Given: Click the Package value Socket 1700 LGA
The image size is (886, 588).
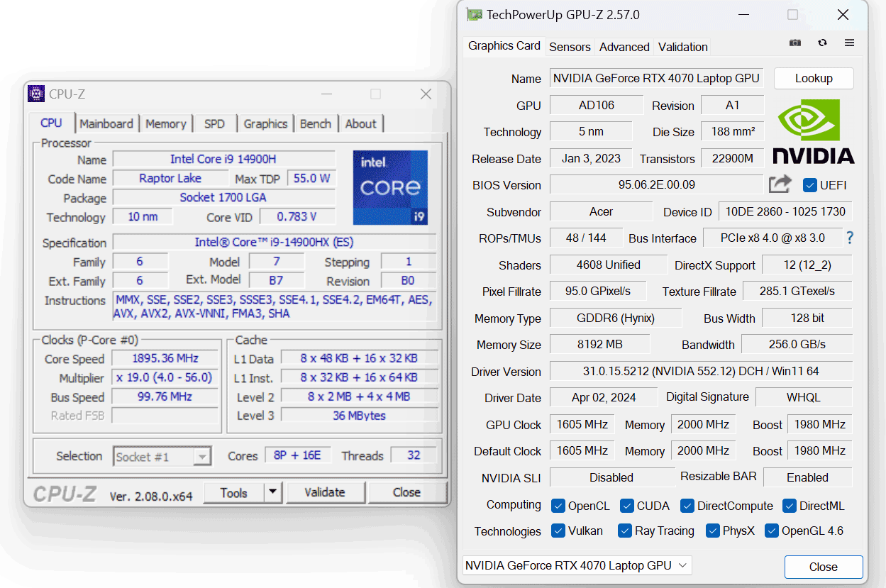Looking at the screenshot, I should [223, 197].
